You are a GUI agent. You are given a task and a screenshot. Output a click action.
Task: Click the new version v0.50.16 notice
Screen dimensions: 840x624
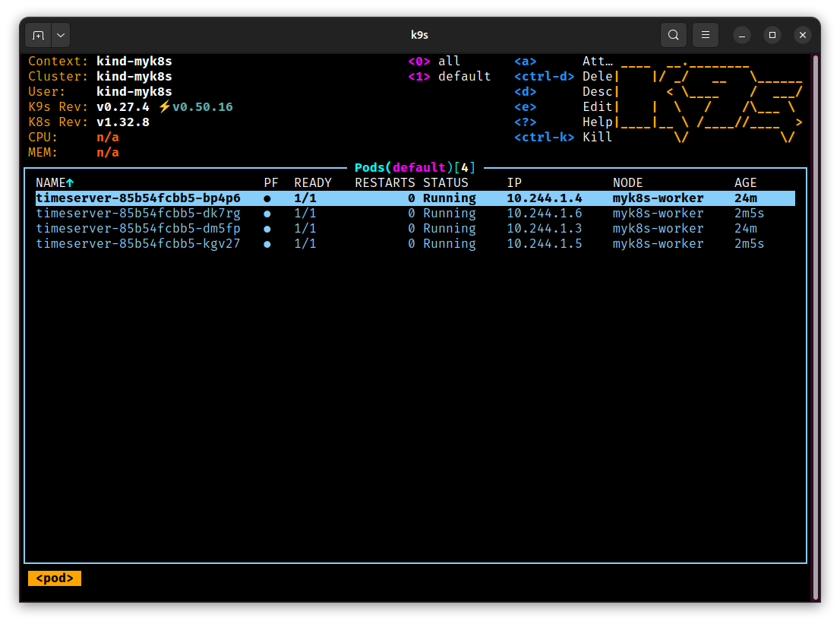(196, 106)
